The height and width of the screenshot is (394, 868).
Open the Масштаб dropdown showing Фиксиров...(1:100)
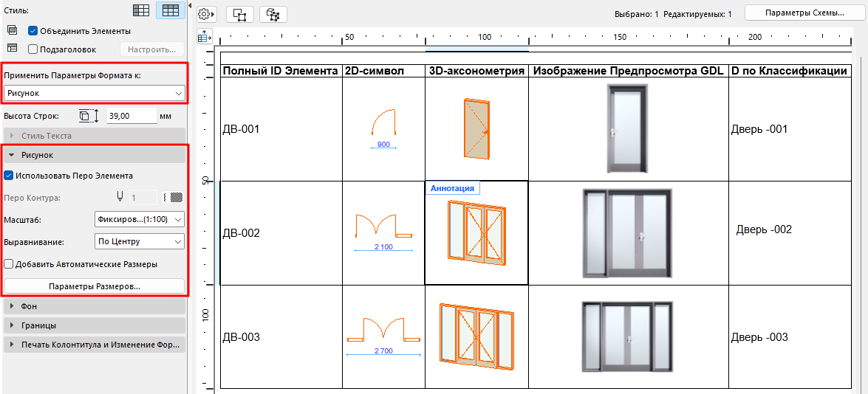pos(140,219)
